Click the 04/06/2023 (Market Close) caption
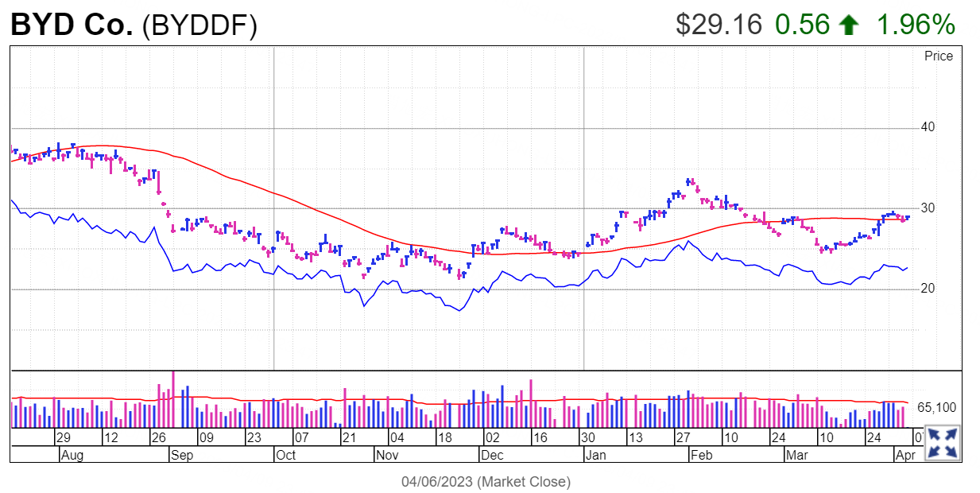 (486, 481)
